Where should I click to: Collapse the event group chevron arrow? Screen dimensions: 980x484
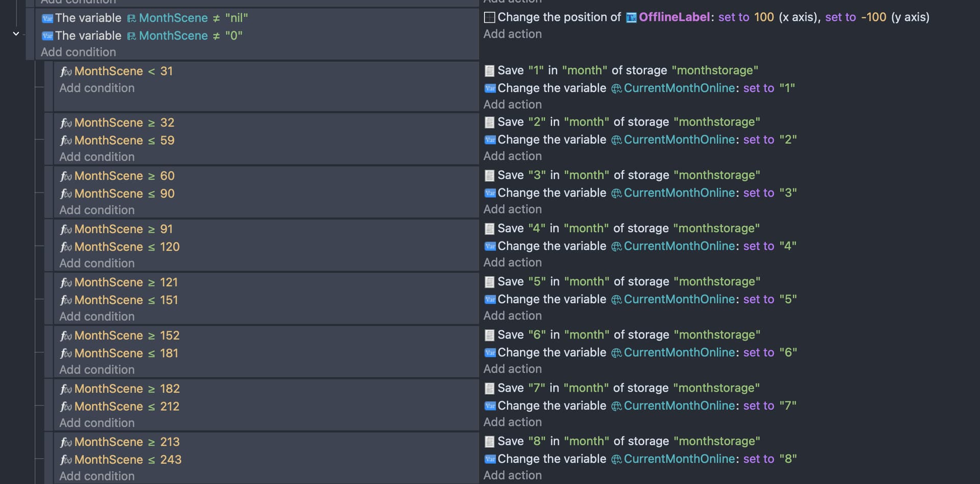click(16, 34)
